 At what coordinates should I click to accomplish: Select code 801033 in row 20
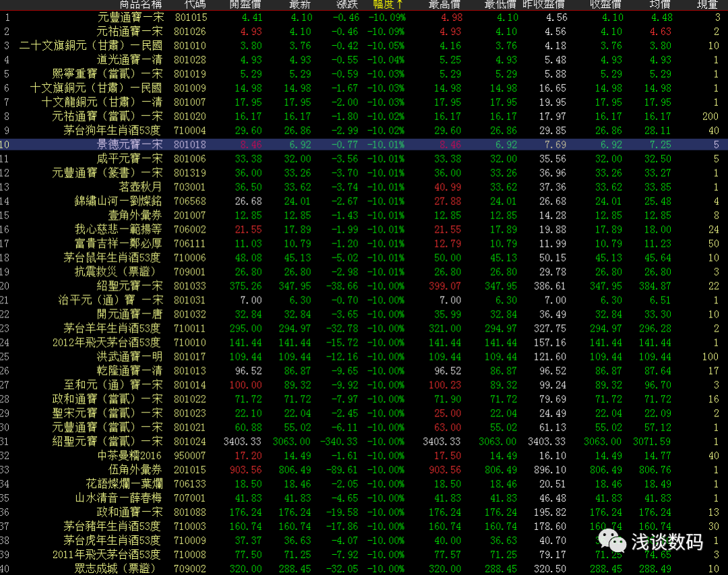190,286
